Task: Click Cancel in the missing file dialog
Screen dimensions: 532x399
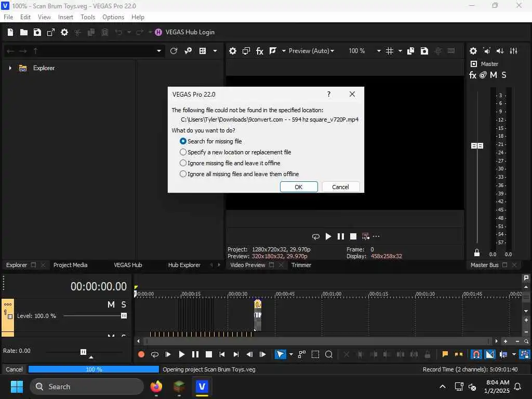Action: [x=340, y=187]
